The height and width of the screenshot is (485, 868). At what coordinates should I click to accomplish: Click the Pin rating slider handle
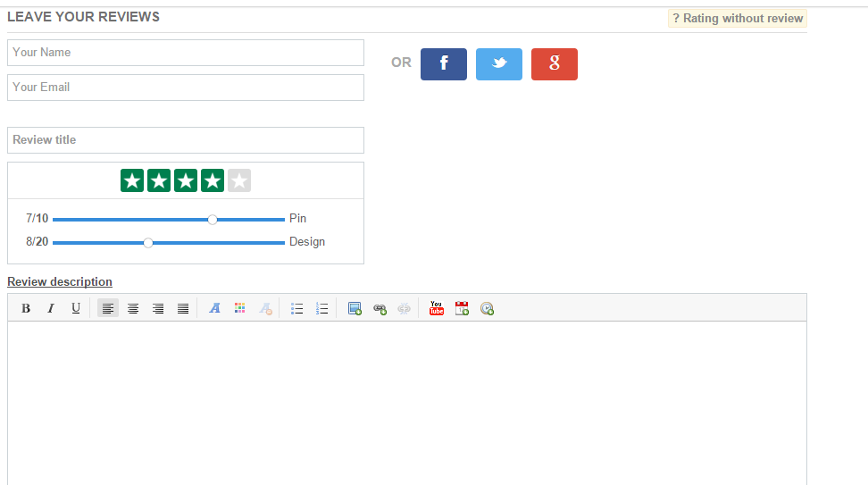pyautogui.click(x=213, y=220)
